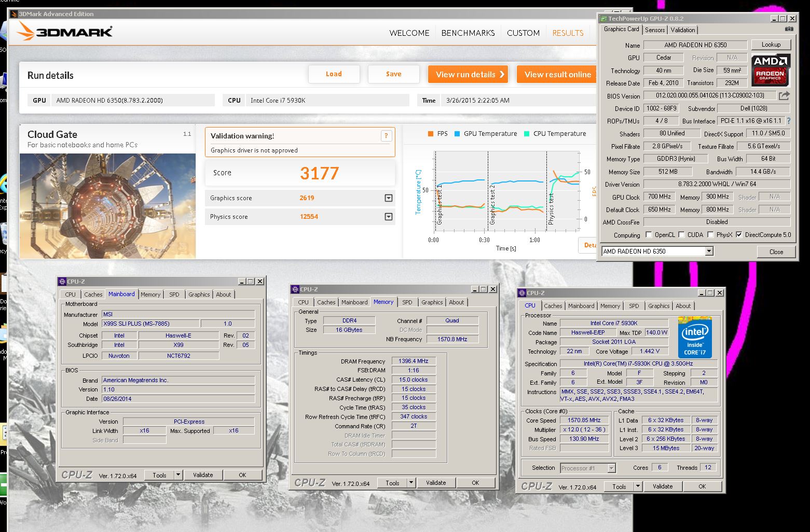Click the title bar icon of CPU-Z Memory window

(x=295, y=289)
